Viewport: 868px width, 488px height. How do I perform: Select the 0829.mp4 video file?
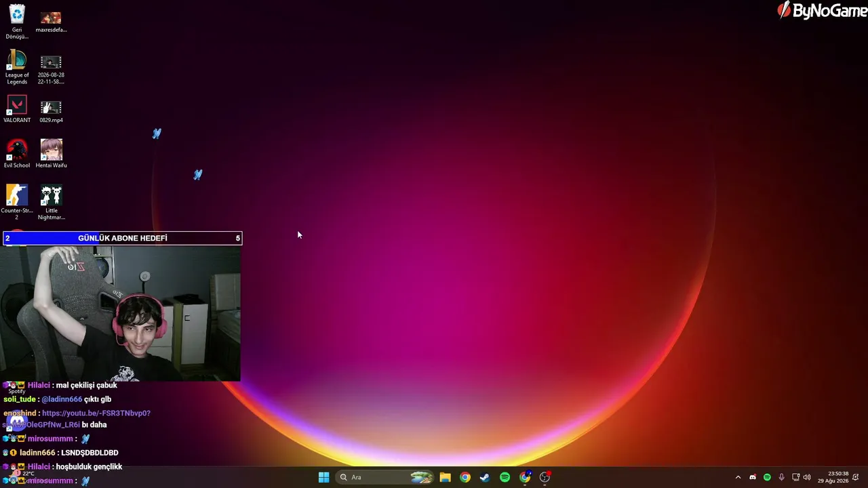51,112
